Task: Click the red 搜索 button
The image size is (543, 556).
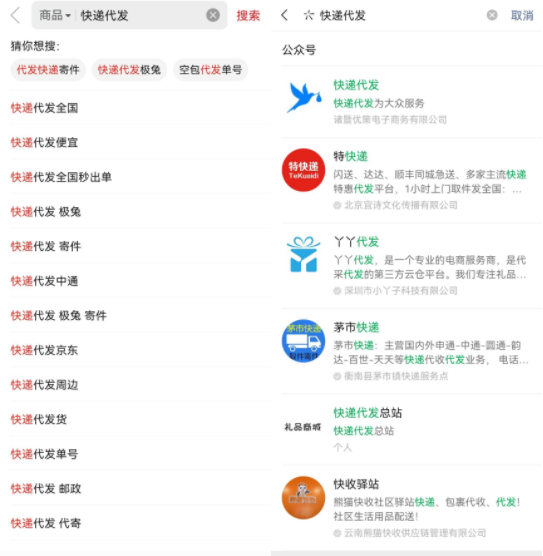Action: point(248,16)
